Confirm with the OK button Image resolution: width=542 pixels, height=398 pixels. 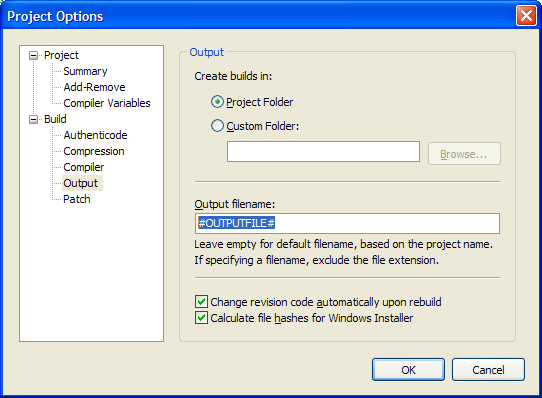click(x=408, y=370)
